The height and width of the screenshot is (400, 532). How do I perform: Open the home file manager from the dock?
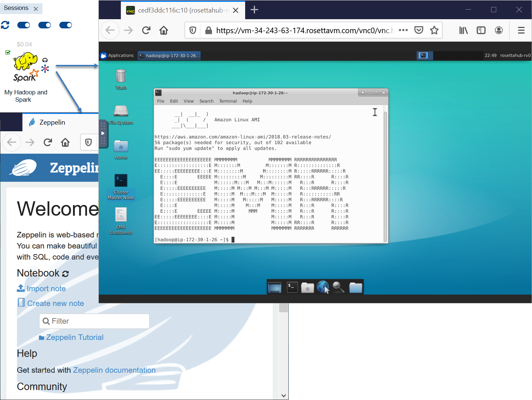(x=307, y=287)
